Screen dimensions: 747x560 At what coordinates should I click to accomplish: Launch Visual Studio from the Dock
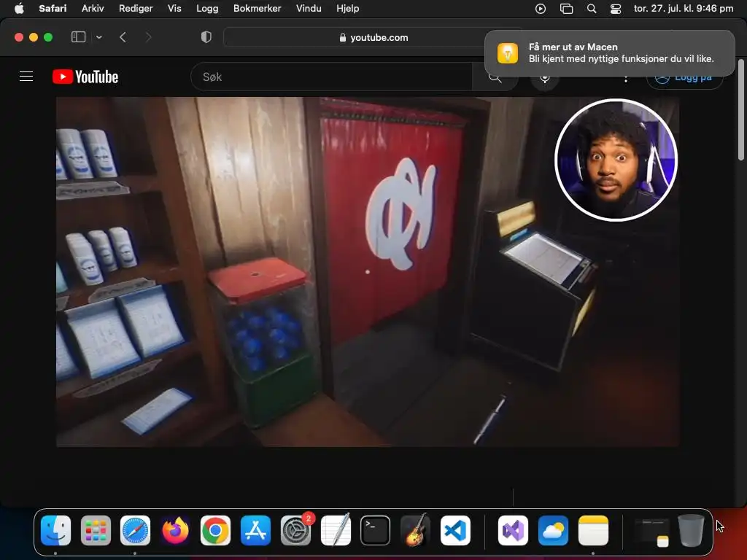coord(513,531)
